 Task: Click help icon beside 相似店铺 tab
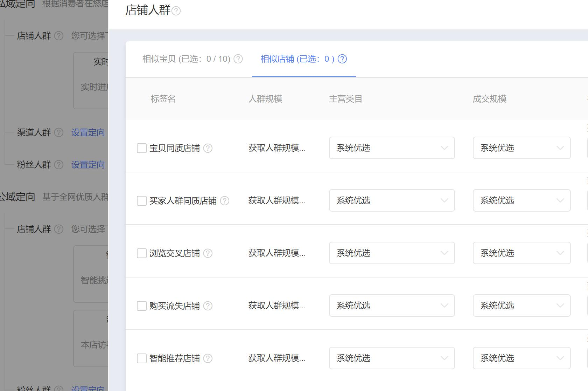tap(342, 59)
